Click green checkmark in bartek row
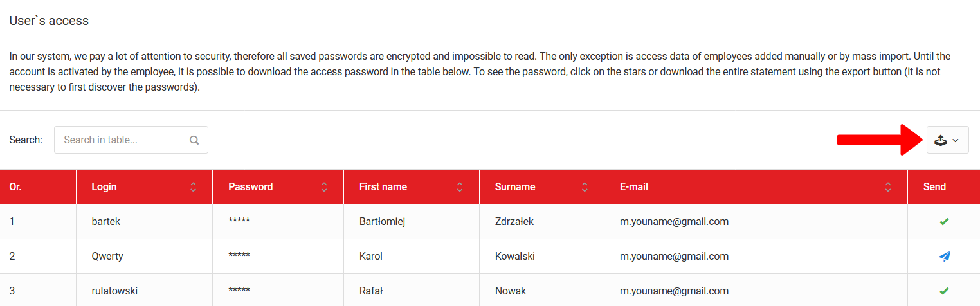 [x=944, y=222]
